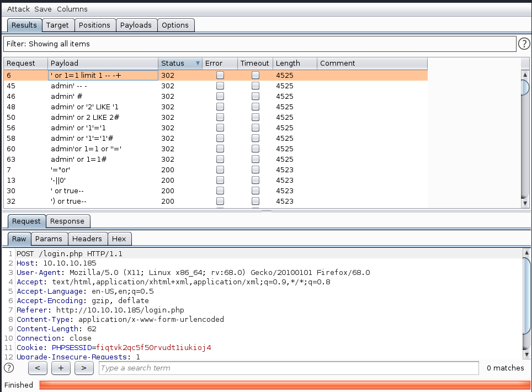Sort by the Request column header
Viewport: 532px width, 392px height.
[26, 63]
